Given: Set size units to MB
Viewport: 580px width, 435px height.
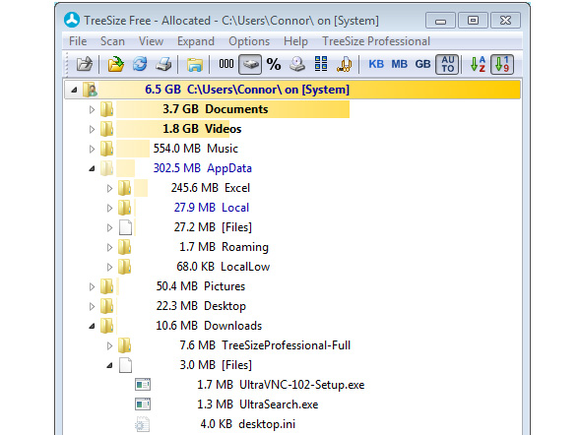Looking at the screenshot, I should point(399,64).
